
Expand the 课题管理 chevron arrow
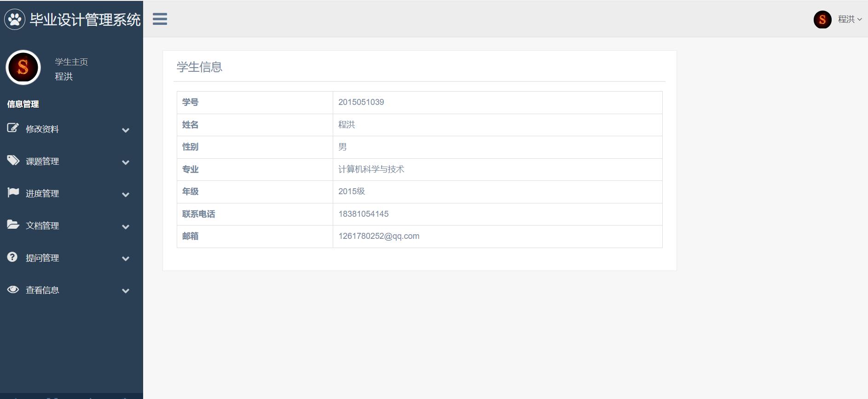tap(126, 162)
